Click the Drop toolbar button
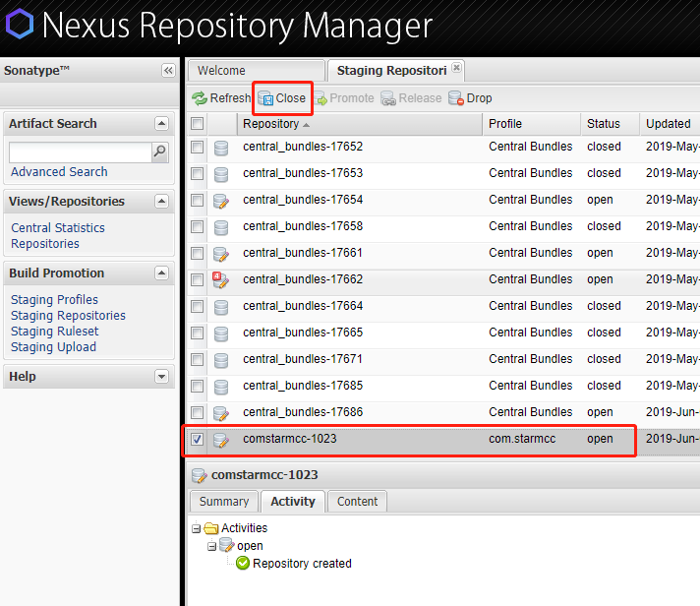 point(470,98)
